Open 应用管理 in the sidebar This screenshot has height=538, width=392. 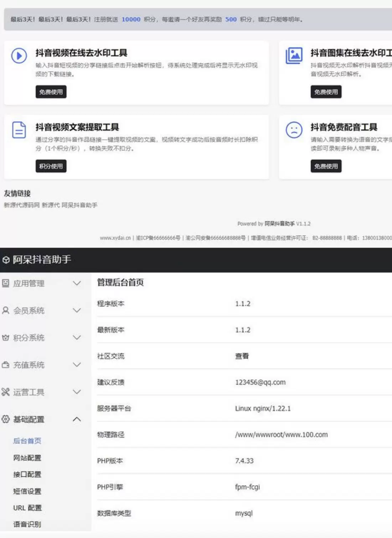click(x=29, y=284)
